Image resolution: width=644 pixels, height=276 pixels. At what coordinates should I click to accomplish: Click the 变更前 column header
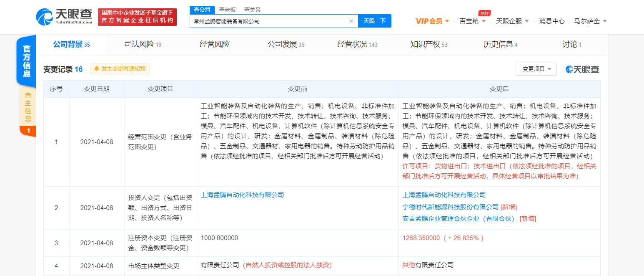click(298, 89)
